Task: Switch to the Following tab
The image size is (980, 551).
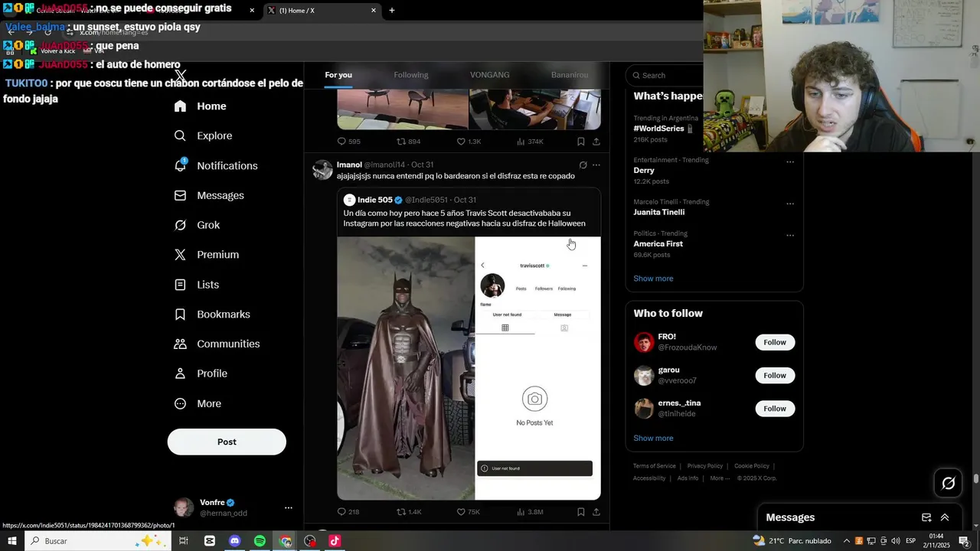Action: point(411,75)
